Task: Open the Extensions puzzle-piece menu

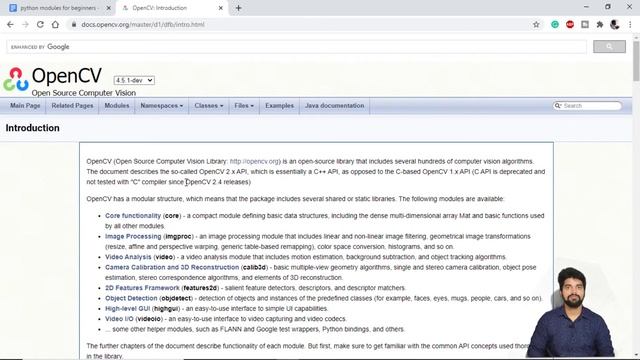Action: (x=600, y=24)
